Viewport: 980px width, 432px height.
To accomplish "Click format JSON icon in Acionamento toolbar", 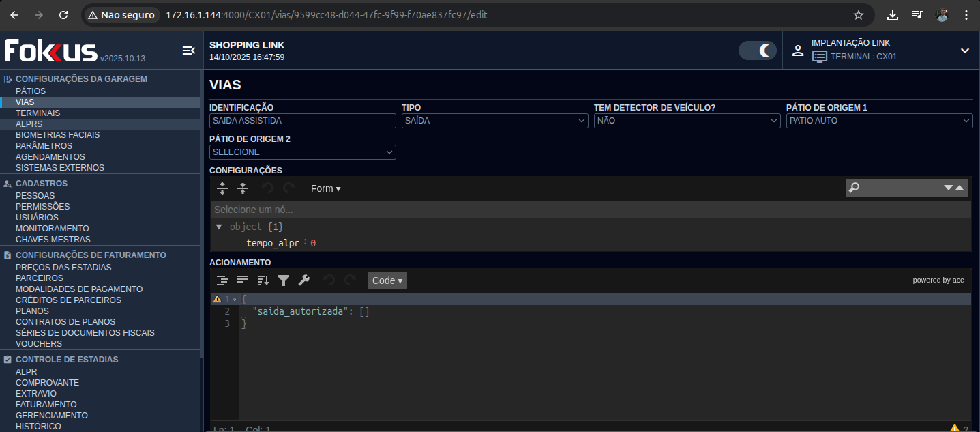I will (x=222, y=280).
